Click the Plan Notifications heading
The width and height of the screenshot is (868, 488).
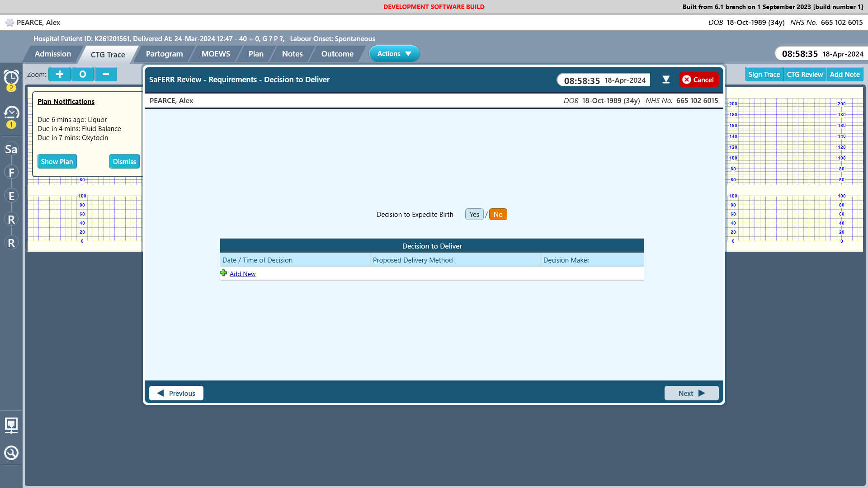pyautogui.click(x=66, y=101)
